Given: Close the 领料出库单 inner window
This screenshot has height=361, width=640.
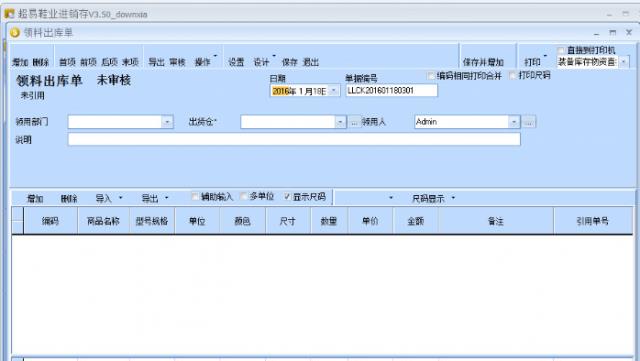Looking at the screenshot, I should [x=629, y=33].
